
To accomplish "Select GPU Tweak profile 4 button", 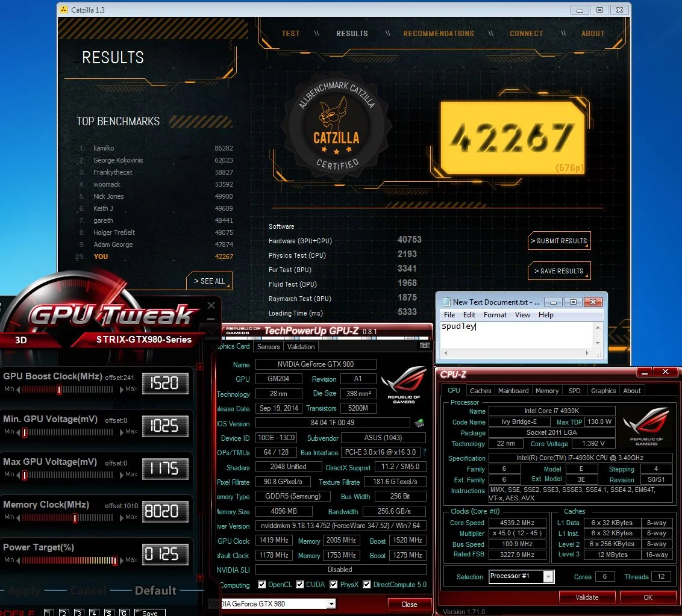I will (94, 612).
